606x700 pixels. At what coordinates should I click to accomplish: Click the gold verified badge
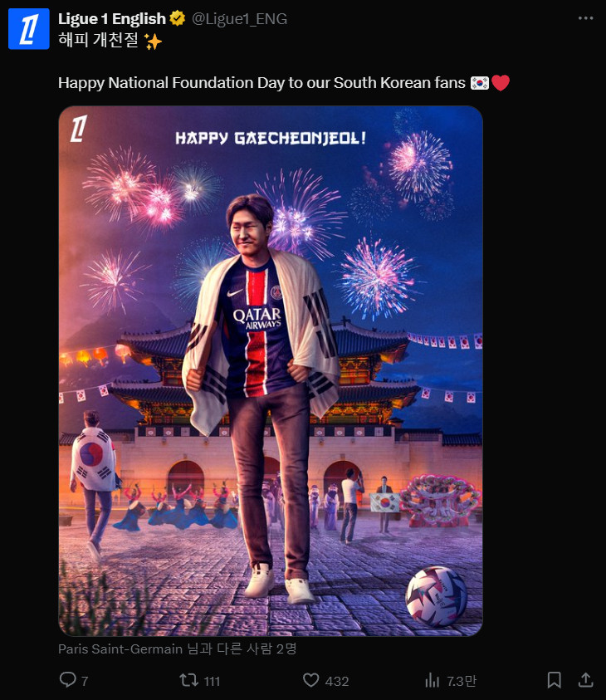coord(178,18)
